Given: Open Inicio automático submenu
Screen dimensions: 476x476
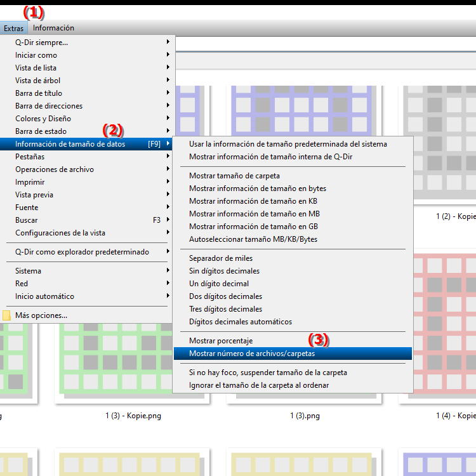Looking at the screenshot, I should 88,296.
